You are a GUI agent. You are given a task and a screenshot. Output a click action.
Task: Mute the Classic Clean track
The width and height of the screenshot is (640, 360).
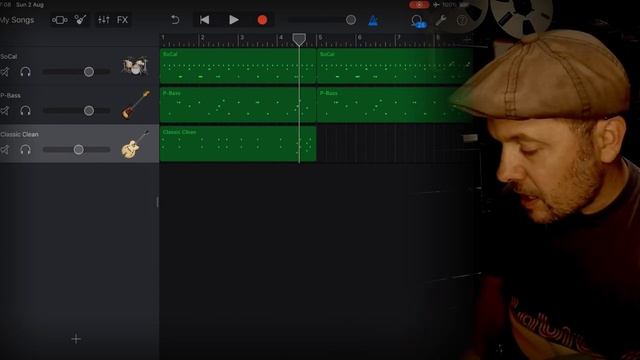coord(5,150)
